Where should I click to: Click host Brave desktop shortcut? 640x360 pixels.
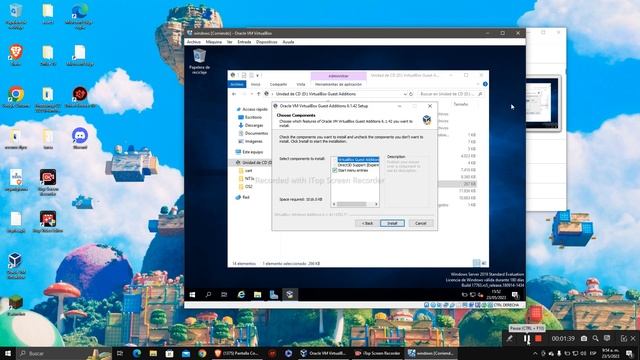16,55
